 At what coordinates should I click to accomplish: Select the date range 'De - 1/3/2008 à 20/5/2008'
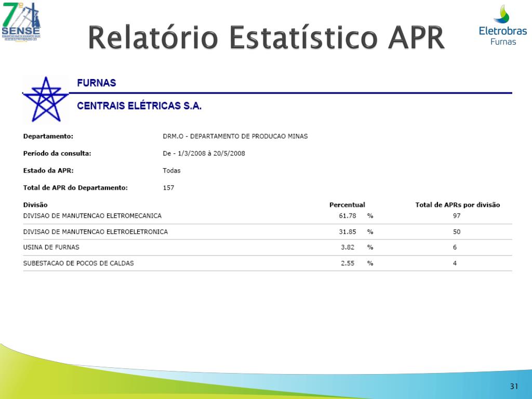(204, 153)
